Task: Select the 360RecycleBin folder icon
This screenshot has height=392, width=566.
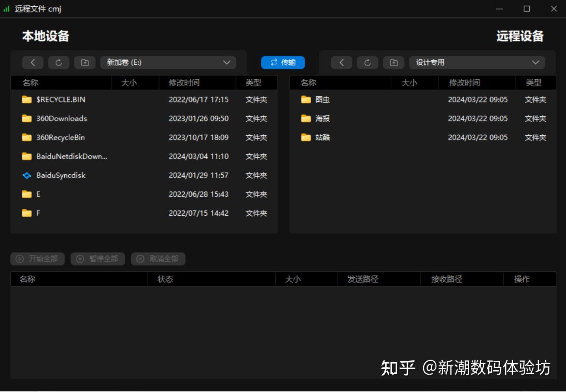Action: pyautogui.click(x=27, y=137)
